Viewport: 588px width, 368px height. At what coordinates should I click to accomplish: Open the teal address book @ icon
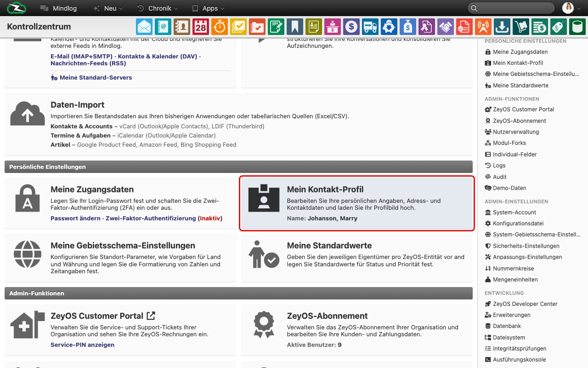coord(163,27)
